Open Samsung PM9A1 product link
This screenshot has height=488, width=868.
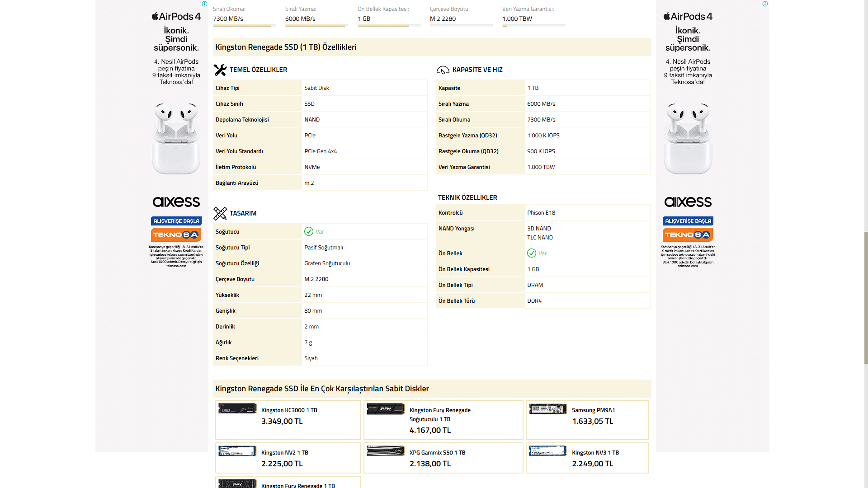coord(593,410)
